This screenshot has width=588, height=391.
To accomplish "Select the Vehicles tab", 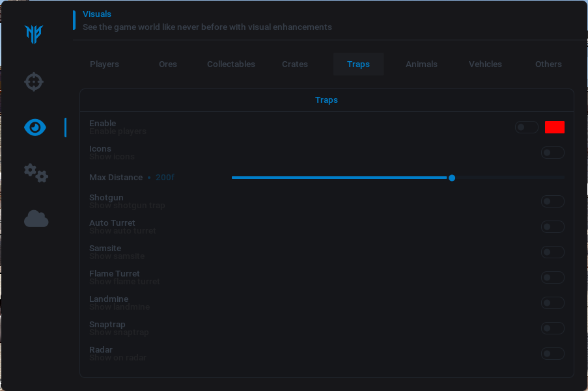I will (485, 64).
